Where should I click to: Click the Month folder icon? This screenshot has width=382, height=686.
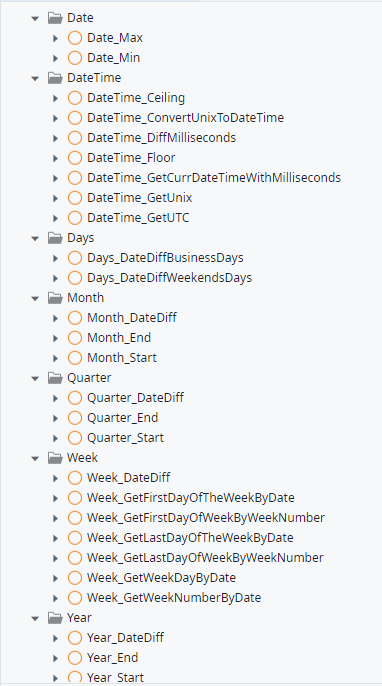[55, 298]
